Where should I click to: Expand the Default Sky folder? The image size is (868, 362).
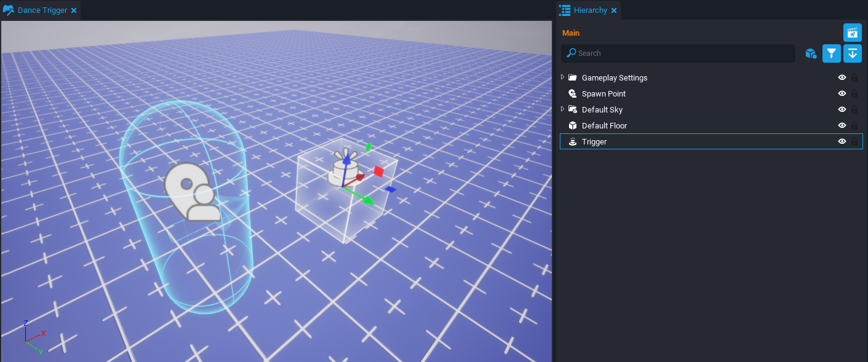click(562, 109)
